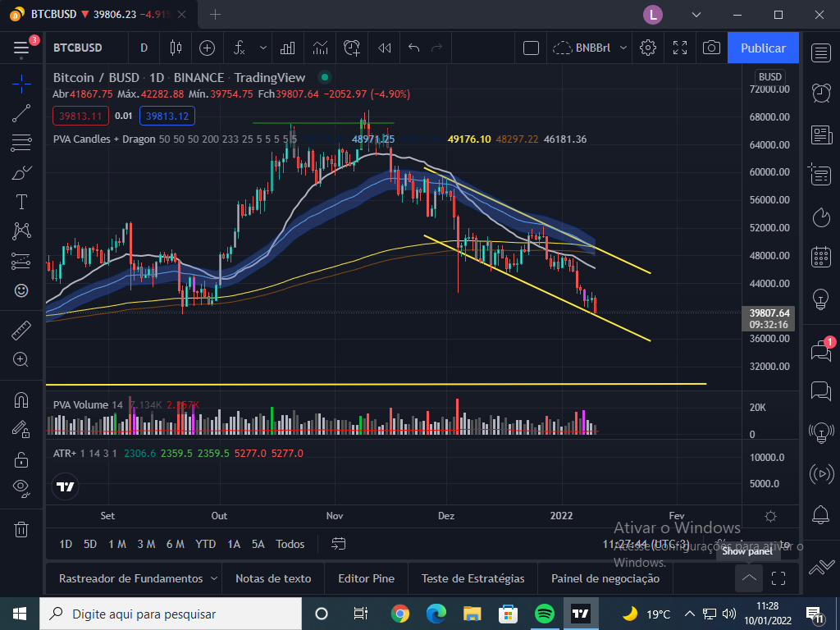Open the Editor Pine tab
The image size is (840, 630).
[x=367, y=578]
